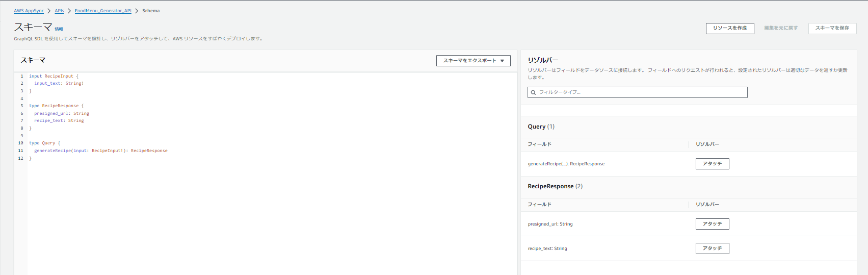Open the AWS AppSync breadcrumb link
The image size is (868, 275).
click(x=29, y=11)
